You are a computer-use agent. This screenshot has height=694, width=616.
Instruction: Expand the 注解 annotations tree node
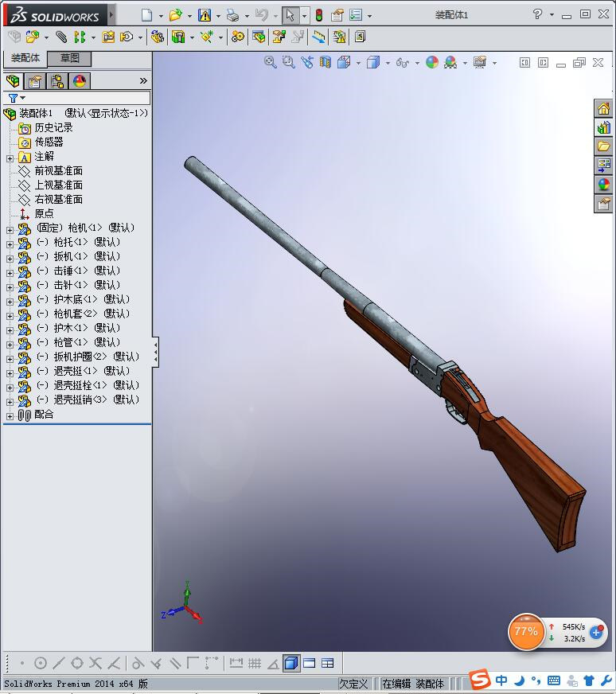tap(10, 158)
